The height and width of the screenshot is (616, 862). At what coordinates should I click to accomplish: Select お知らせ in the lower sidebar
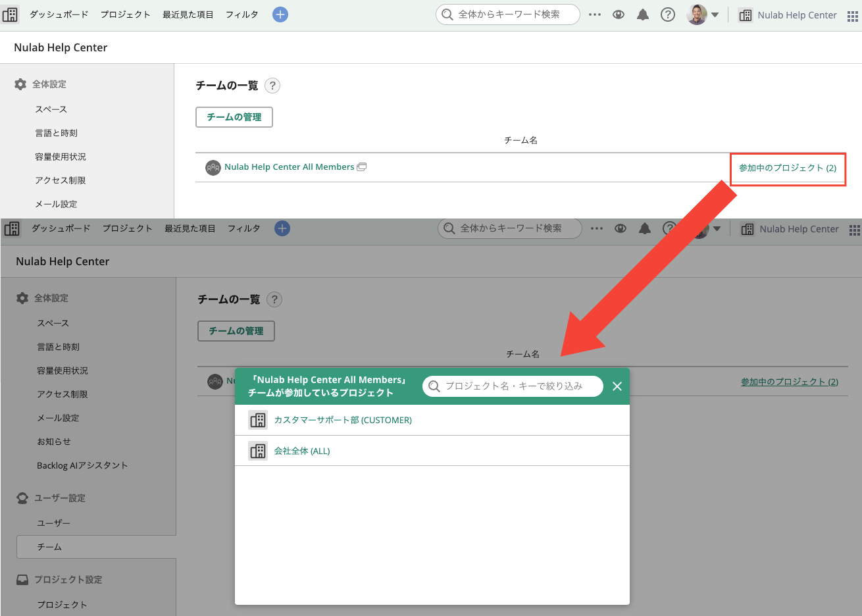54,442
